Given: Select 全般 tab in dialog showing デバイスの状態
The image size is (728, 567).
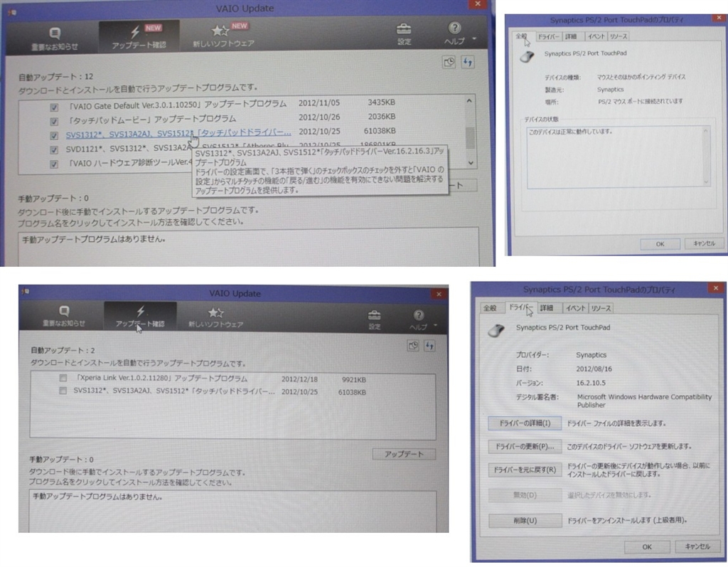Looking at the screenshot, I should [x=522, y=36].
